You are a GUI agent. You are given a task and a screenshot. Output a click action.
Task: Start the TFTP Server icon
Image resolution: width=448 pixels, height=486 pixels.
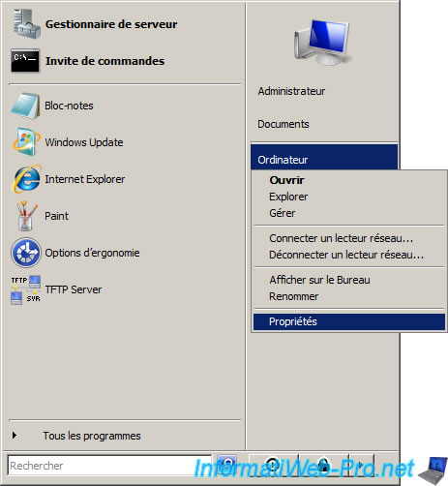26,289
